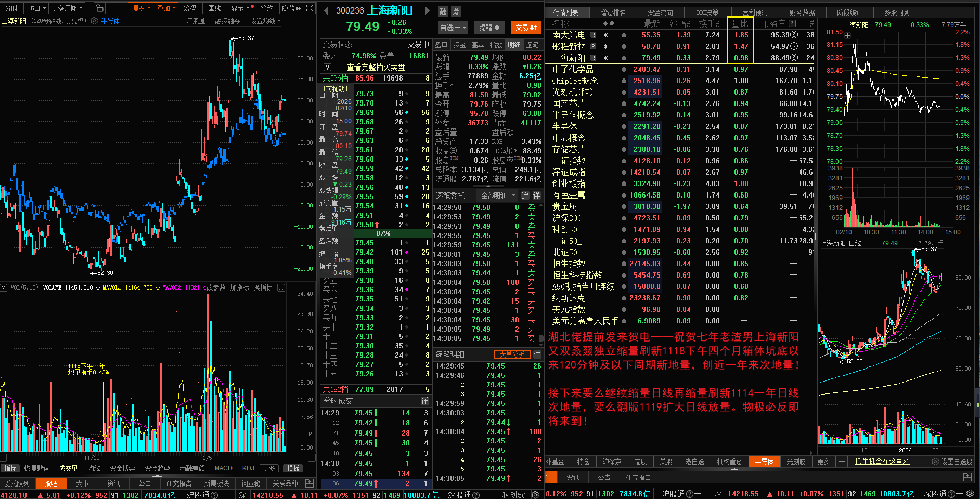Enter fullscreen chart with the expand icon
The image size is (980, 499).
tap(310, 8)
